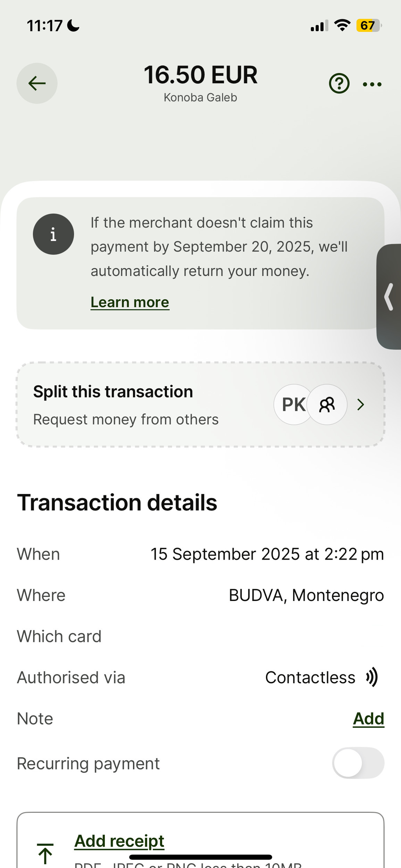The height and width of the screenshot is (868, 401).
Task: Tap the upload arrow receipt icon
Action: click(x=45, y=853)
